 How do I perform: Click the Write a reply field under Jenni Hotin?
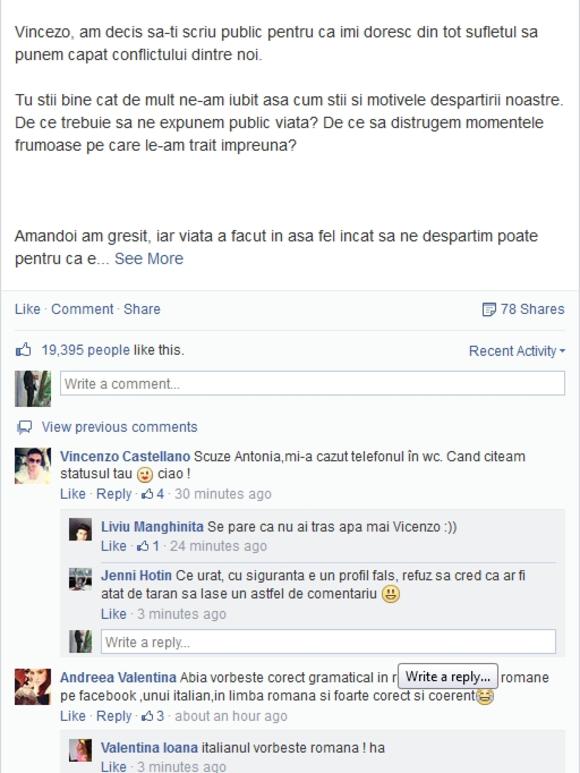click(x=328, y=641)
